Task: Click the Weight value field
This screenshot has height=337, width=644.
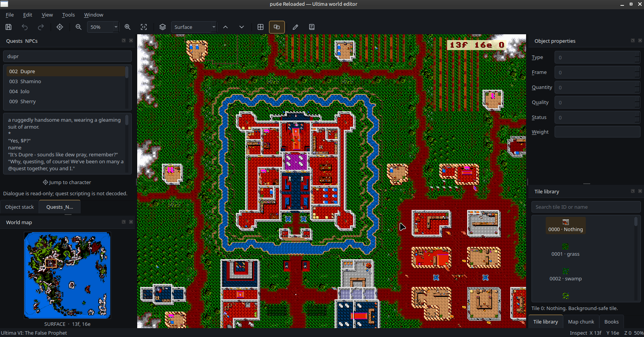Action: 597,132
